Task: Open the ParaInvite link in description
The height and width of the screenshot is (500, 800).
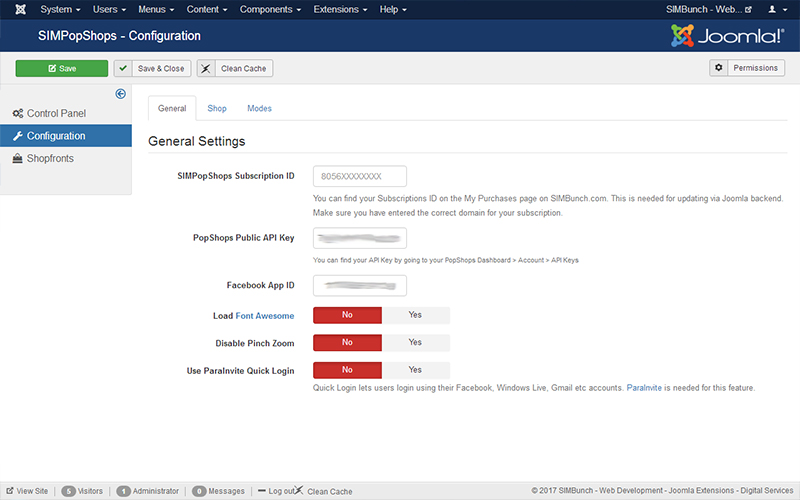Action: click(644, 388)
